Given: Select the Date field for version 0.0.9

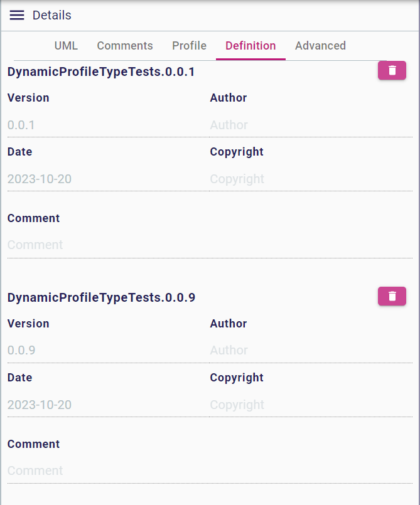Looking at the screenshot, I should (x=94, y=405).
